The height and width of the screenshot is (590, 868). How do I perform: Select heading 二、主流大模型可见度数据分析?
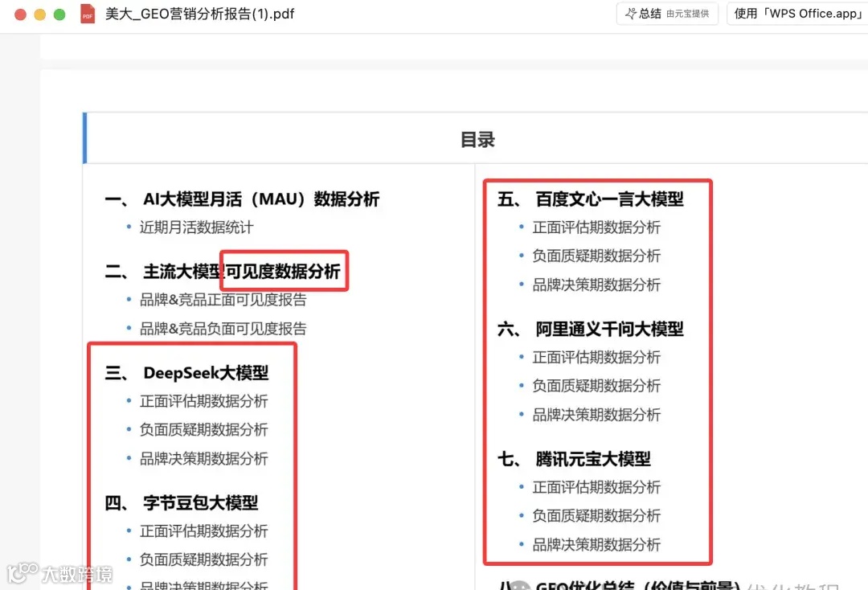pyautogui.click(x=223, y=271)
